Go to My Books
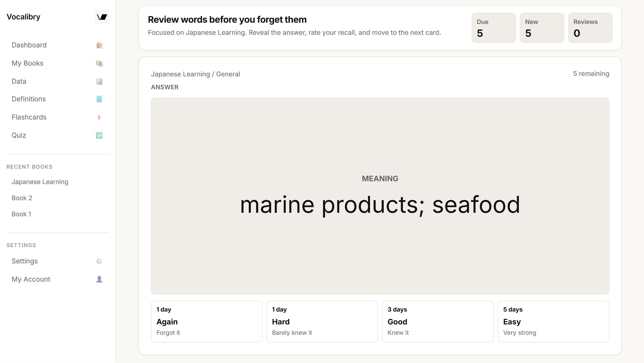This screenshot has height=363, width=644. coord(58,63)
